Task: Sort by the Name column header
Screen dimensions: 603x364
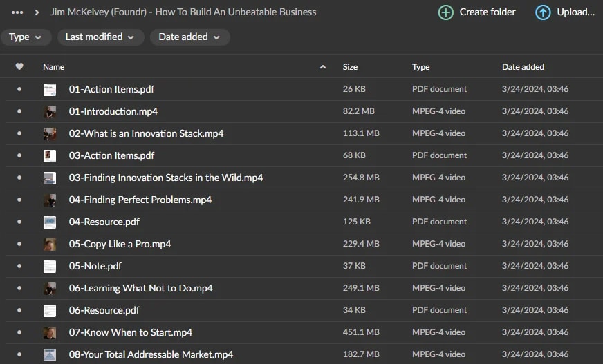Action: [x=54, y=67]
